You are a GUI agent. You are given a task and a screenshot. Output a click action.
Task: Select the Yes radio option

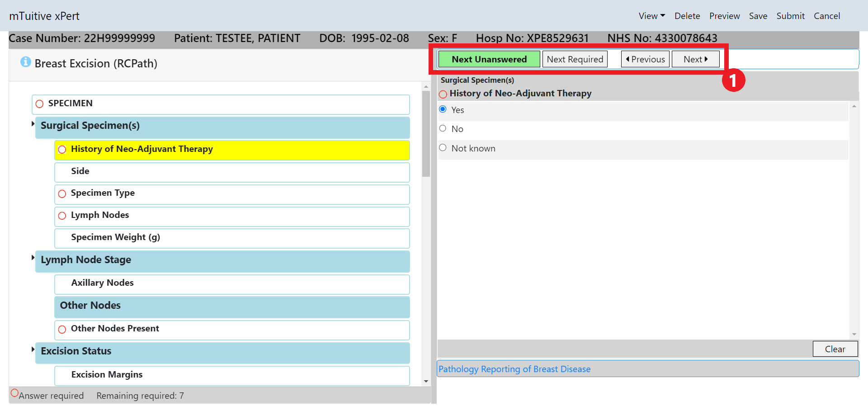(x=443, y=109)
